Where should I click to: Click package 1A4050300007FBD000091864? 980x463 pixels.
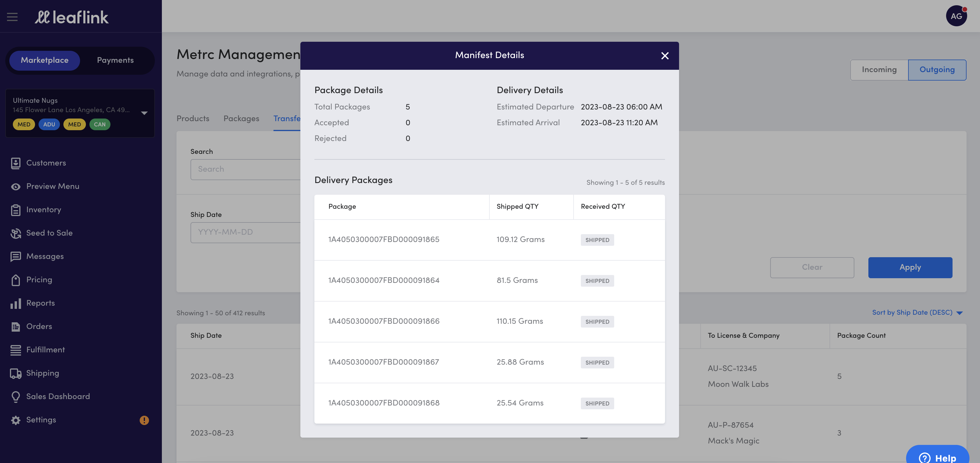[384, 281]
